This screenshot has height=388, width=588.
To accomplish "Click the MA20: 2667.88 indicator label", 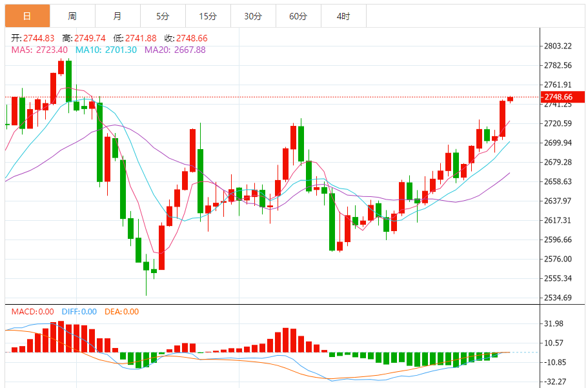I will tap(175, 50).
